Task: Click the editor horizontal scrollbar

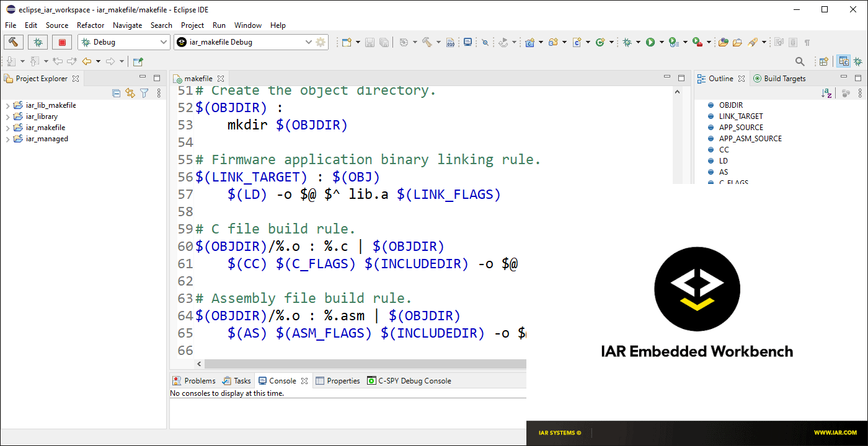Action: 365,364
